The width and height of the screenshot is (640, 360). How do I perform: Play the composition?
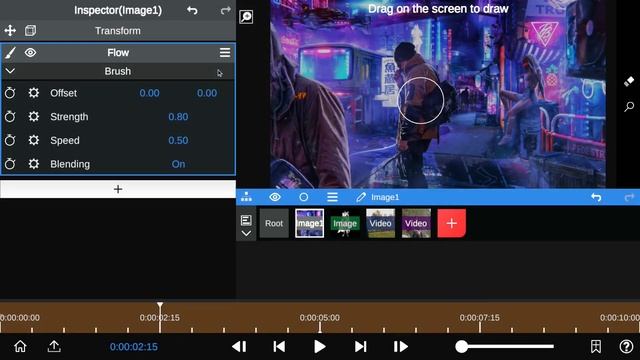(320, 347)
